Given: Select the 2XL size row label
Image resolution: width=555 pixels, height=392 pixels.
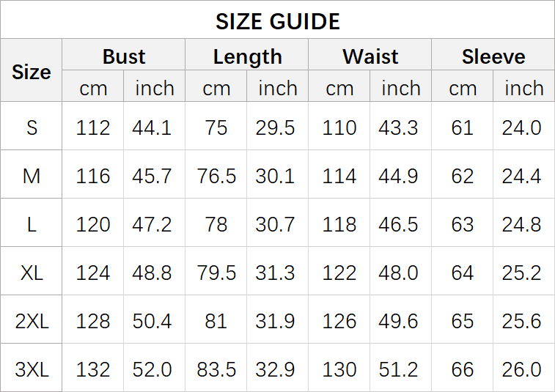Looking at the screenshot, I should coord(32,321).
